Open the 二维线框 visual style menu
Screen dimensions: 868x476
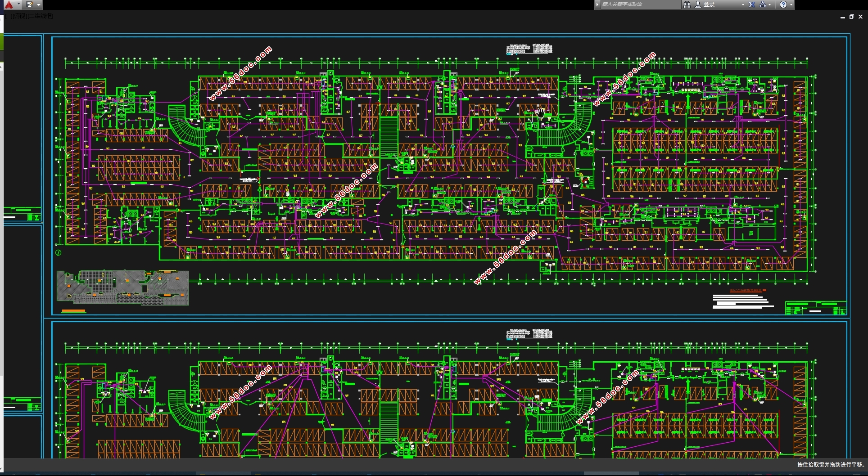click(x=41, y=16)
